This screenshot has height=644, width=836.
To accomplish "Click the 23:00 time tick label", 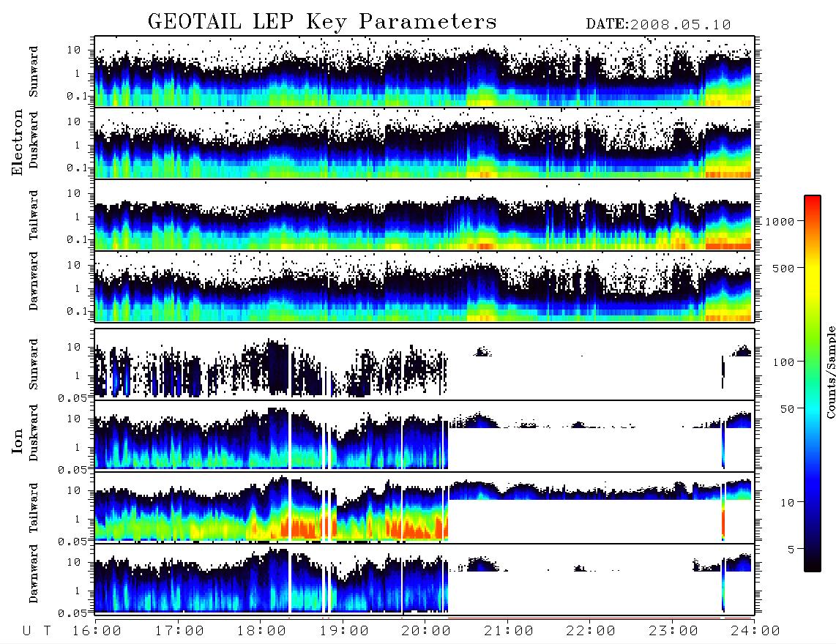I will 673,631.
